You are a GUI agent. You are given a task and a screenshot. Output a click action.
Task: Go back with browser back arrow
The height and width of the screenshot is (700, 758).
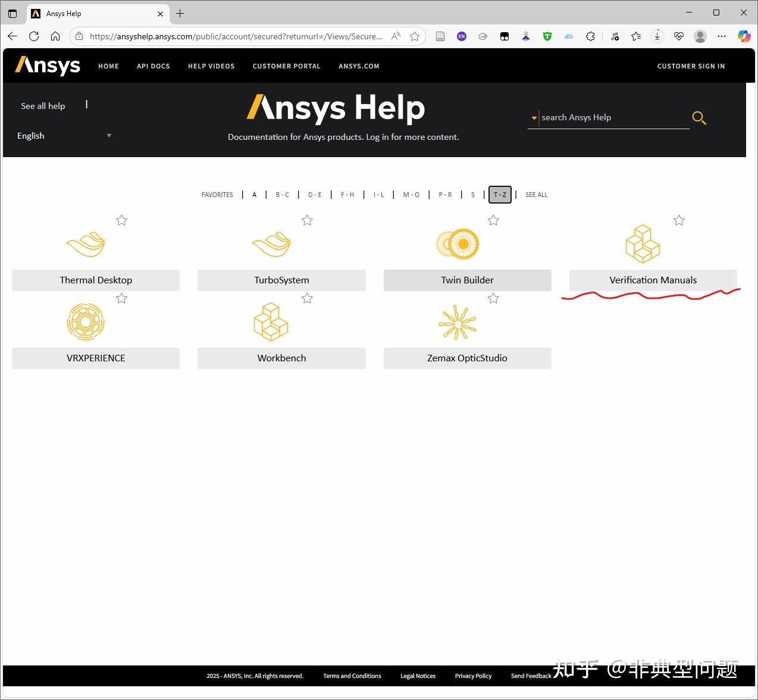12,36
